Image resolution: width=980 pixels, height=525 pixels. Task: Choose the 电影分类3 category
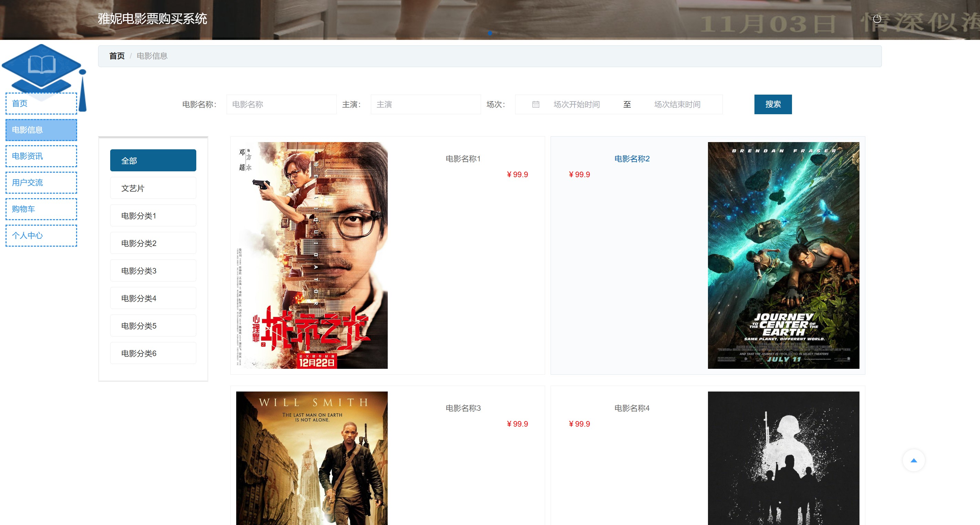153,271
